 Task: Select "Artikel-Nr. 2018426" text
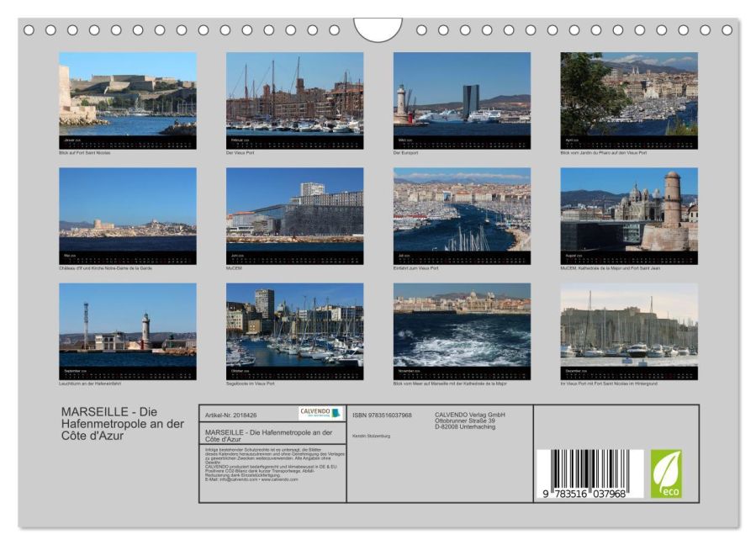tap(231, 415)
